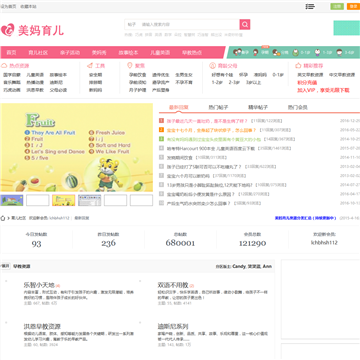The height and width of the screenshot is (360, 360).
Task: Open the 儿童英语 nav item
Action: coord(160,53)
